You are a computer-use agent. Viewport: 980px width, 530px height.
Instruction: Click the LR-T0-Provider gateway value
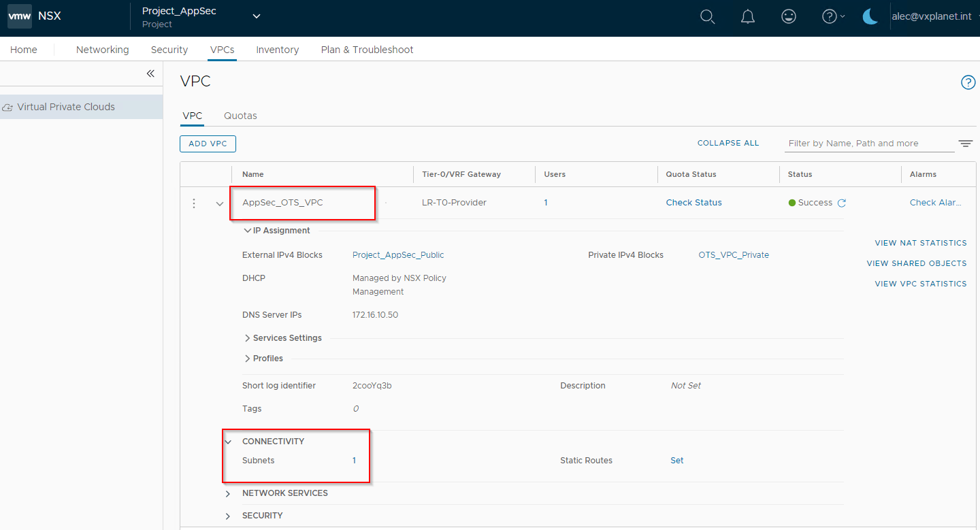455,203
